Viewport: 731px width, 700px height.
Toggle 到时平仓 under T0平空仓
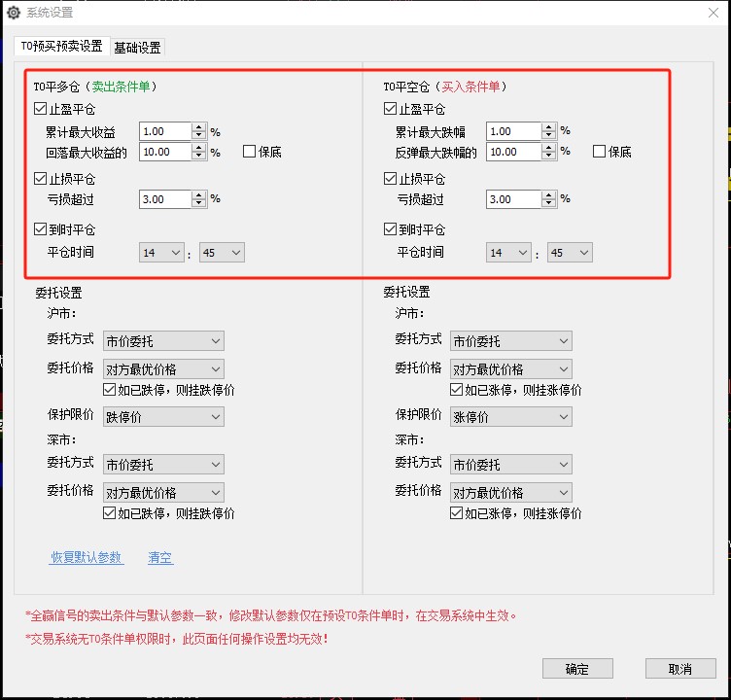[390, 229]
